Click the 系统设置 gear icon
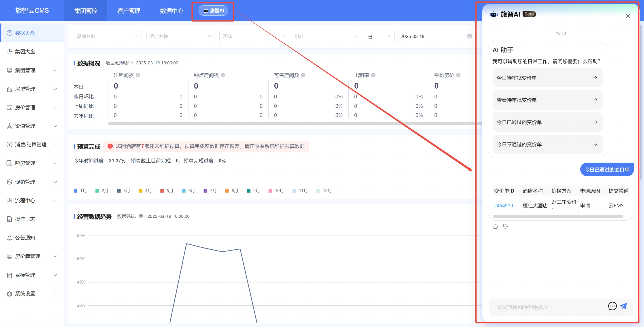The height and width of the screenshot is (327, 644). click(x=9, y=294)
